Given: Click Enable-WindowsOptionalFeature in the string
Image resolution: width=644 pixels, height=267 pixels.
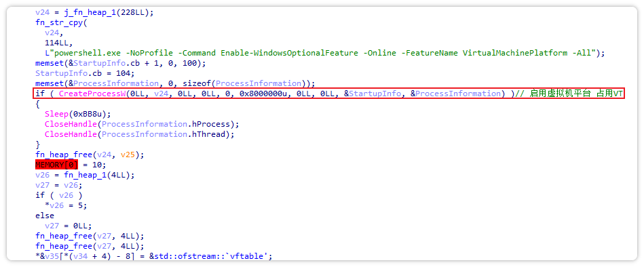Looking at the screenshot, I should (x=289, y=53).
